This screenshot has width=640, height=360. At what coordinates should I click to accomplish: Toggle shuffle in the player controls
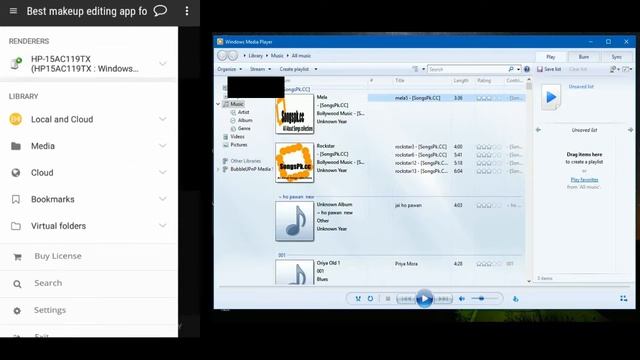coord(358,299)
